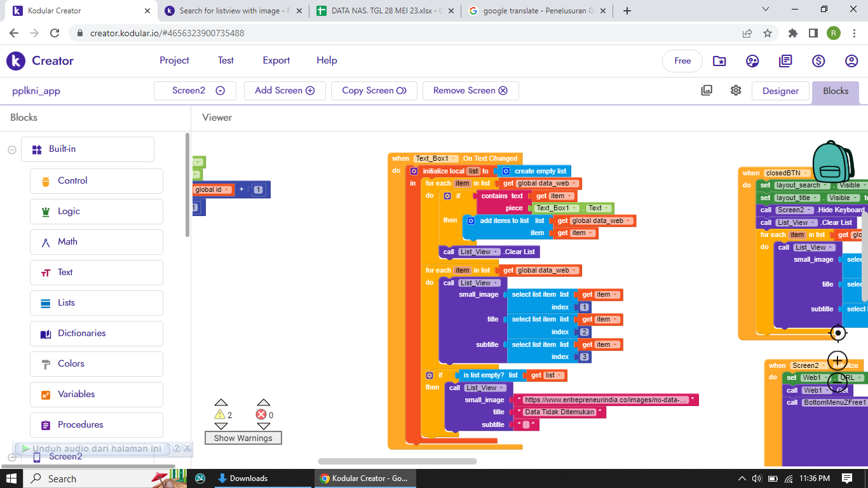Viewport: 868px width, 488px height.
Task: Open the theme palette icon in header
Action: pos(752,61)
